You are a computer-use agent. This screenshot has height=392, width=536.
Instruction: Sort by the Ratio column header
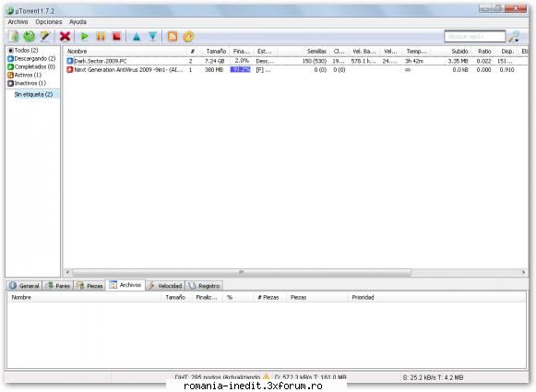coord(484,52)
